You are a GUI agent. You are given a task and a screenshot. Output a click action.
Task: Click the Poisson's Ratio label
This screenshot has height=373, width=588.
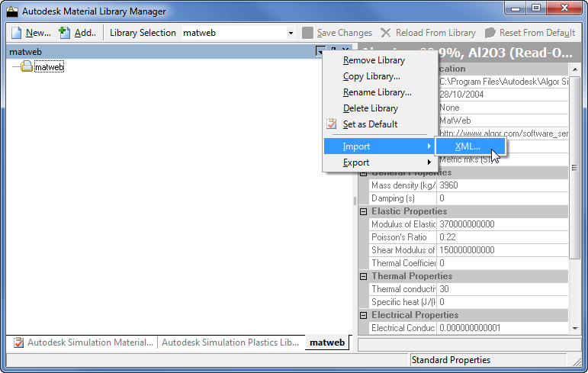click(399, 237)
